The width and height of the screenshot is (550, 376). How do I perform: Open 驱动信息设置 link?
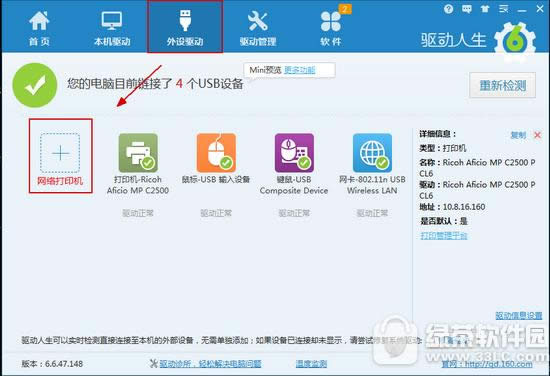click(x=519, y=315)
